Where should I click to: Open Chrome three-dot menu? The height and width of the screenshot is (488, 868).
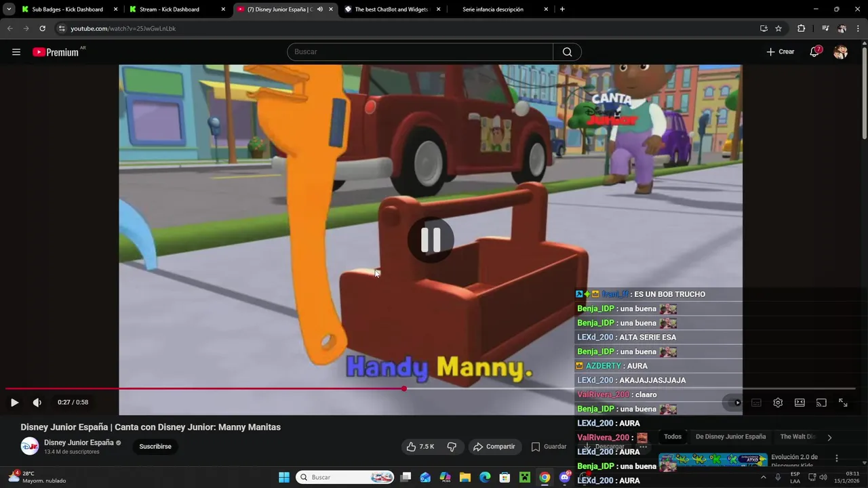(x=858, y=28)
